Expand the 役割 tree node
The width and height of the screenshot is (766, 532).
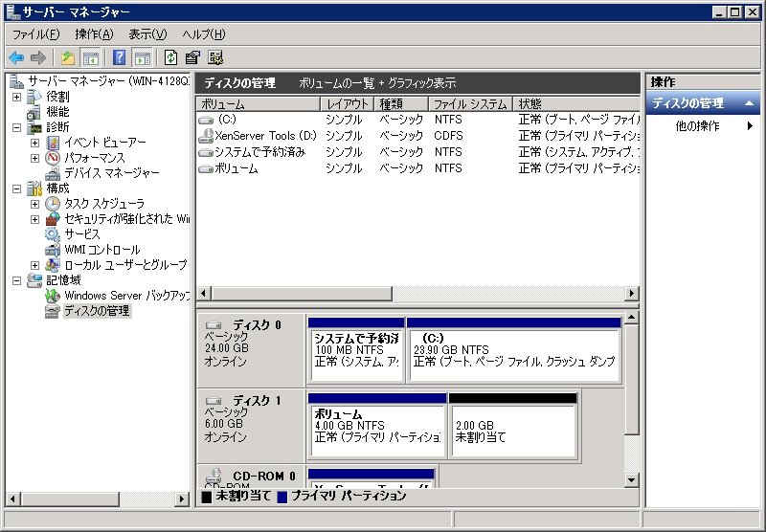tap(16, 97)
